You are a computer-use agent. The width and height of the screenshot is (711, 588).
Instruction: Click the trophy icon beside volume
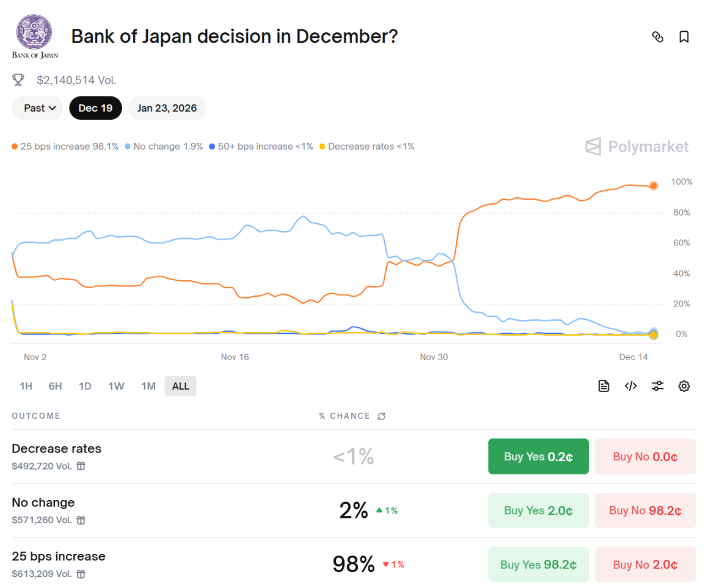point(18,79)
